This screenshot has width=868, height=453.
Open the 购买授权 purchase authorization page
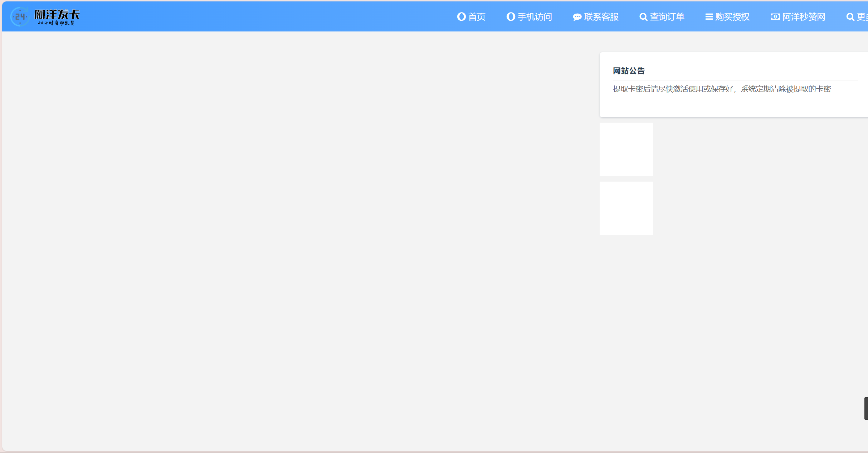point(732,16)
